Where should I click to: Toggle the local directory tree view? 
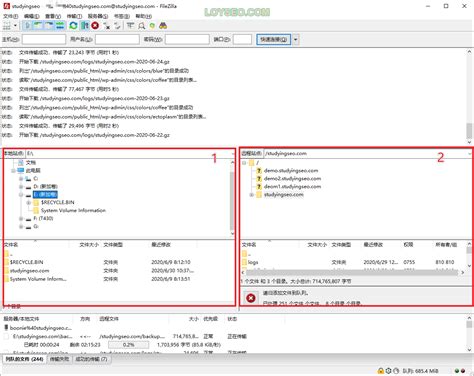(38, 26)
